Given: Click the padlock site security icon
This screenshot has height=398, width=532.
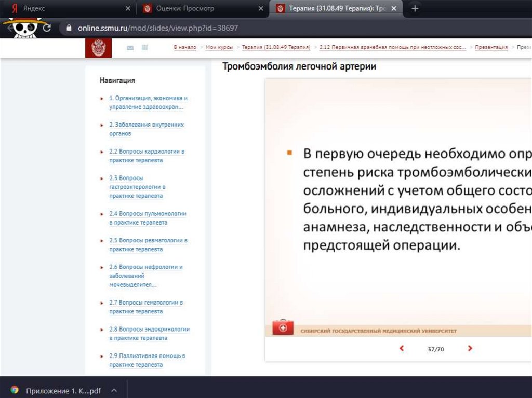Looking at the screenshot, I should coord(68,28).
